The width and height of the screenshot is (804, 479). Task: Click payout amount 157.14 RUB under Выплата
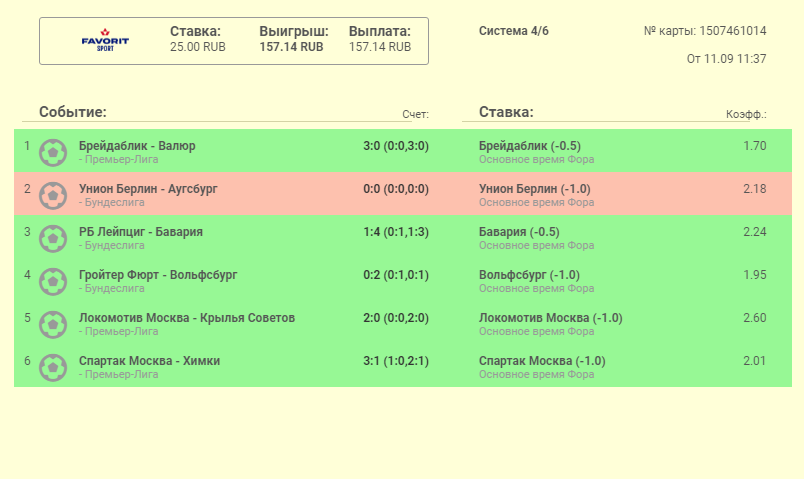tap(380, 47)
